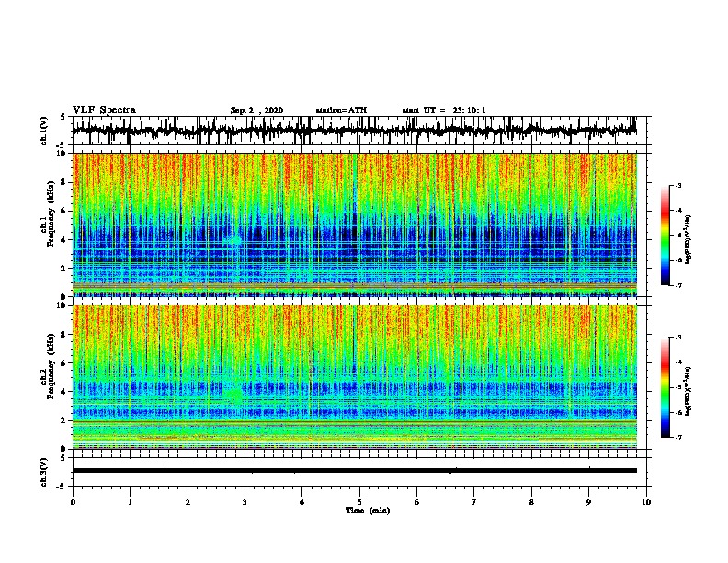Click the ch.1 voltage waveform trace
This screenshot has width=728, height=563.
pyautogui.click(x=354, y=131)
